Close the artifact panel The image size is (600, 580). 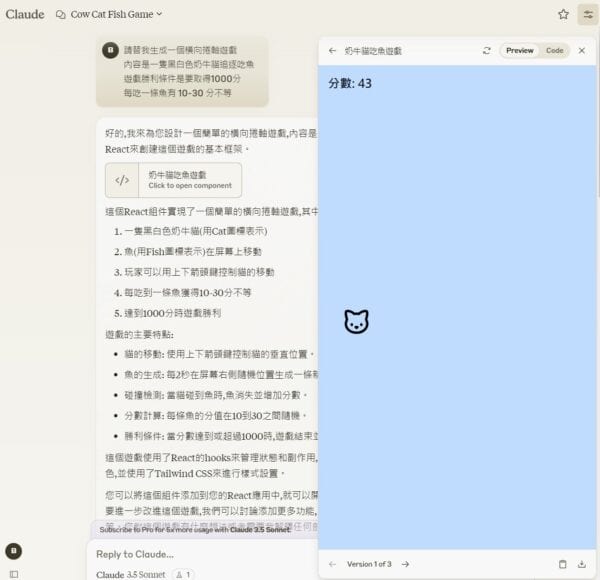(582, 50)
